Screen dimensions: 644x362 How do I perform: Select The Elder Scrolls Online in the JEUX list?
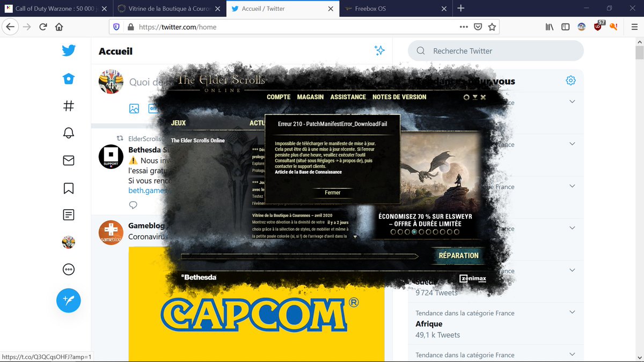point(198,141)
